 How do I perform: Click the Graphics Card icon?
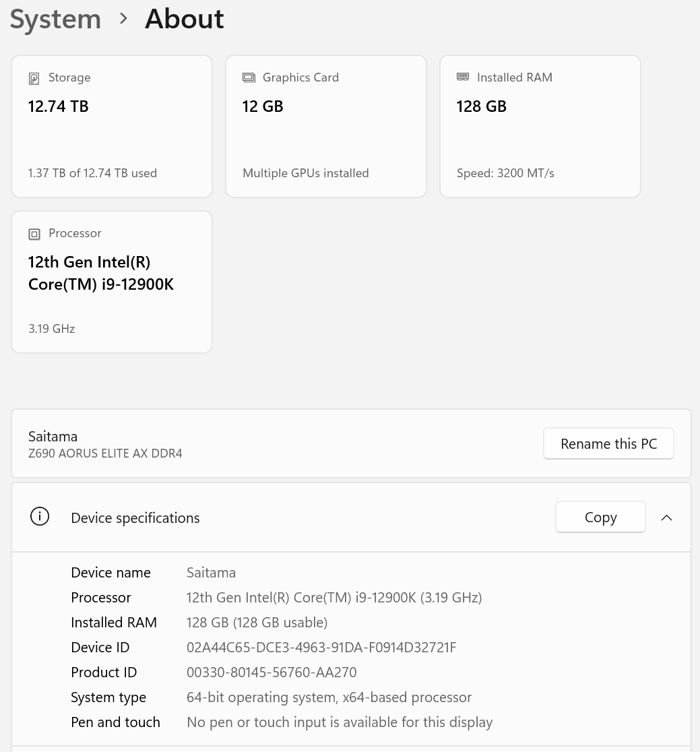click(x=249, y=77)
